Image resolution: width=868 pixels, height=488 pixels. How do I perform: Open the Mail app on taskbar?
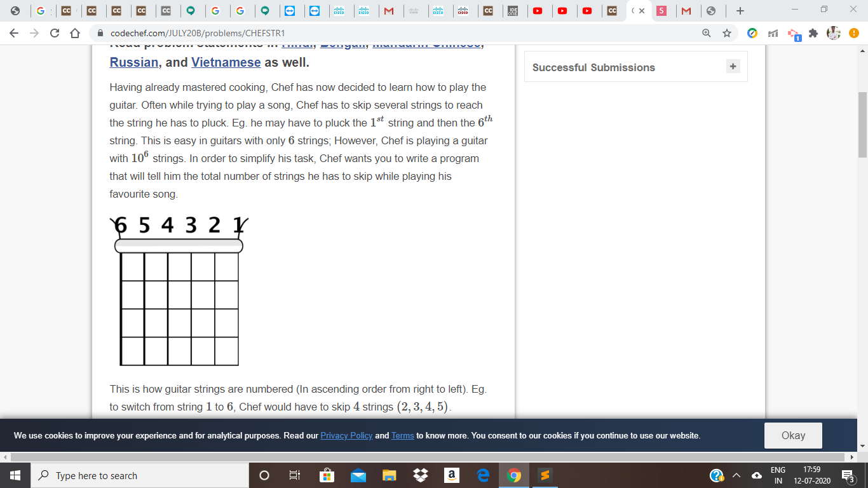[x=358, y=475]
